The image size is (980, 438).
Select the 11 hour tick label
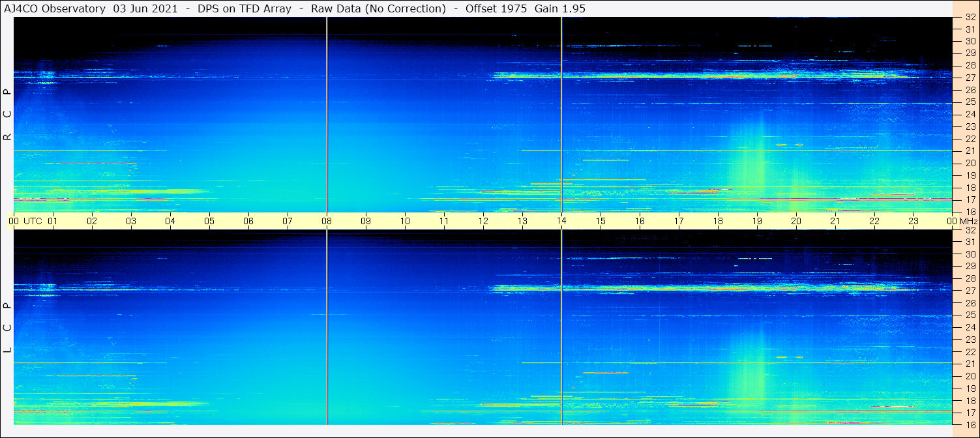(444, 221)
